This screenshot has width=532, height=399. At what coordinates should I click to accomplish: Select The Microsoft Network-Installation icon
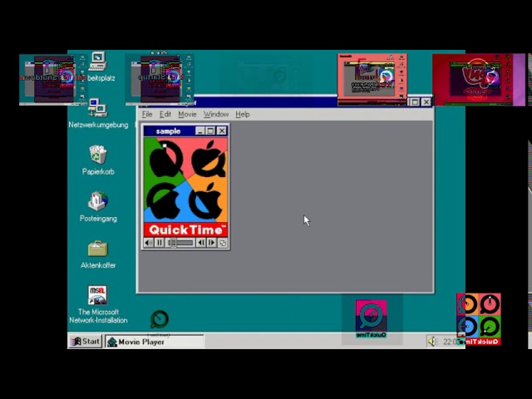point(98,304)
